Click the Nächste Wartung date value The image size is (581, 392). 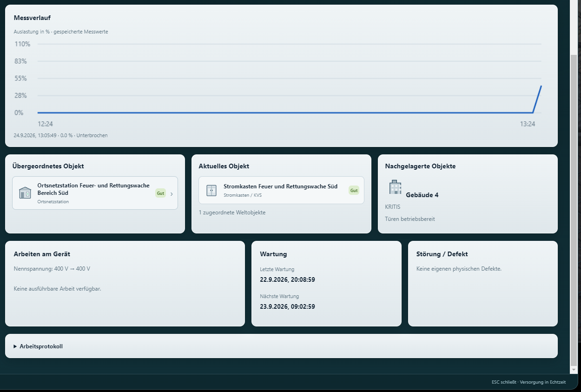pyautogui.click(x=287, y=306)
